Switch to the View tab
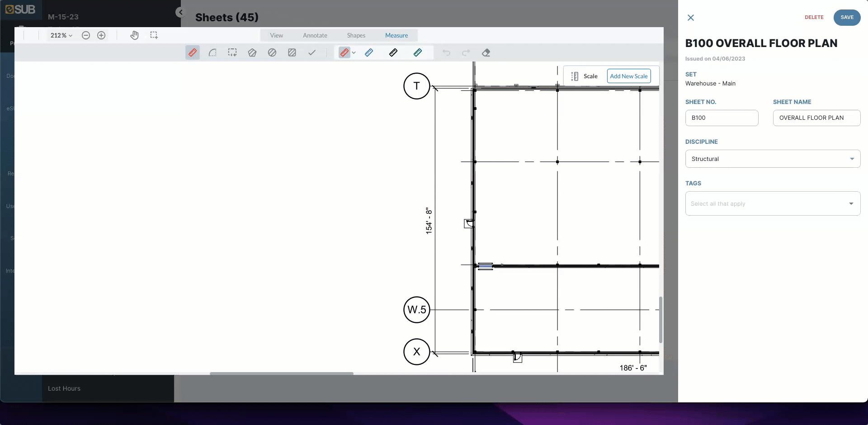Image resolution: width=868 pixels, height=425 pixels. pos(277,35)
